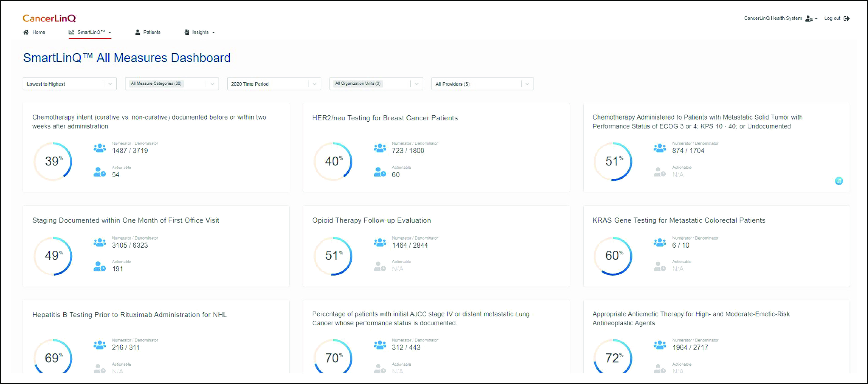The width and height of the screenshot is (868, 384).
Task: Open the Chemotherapy intent documented measure title
Action: point(149,122)
